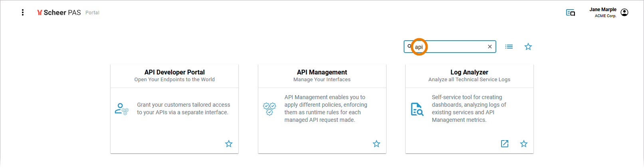The image size is (644, 168).
Task: Mark API Developer Portal as favorite
Action: tap(229, 144)
